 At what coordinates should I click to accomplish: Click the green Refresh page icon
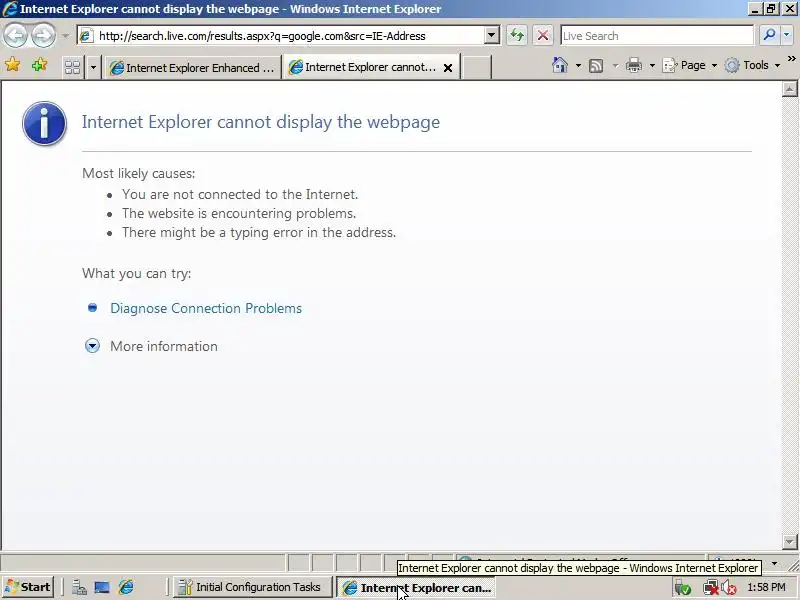coord(517,35)
